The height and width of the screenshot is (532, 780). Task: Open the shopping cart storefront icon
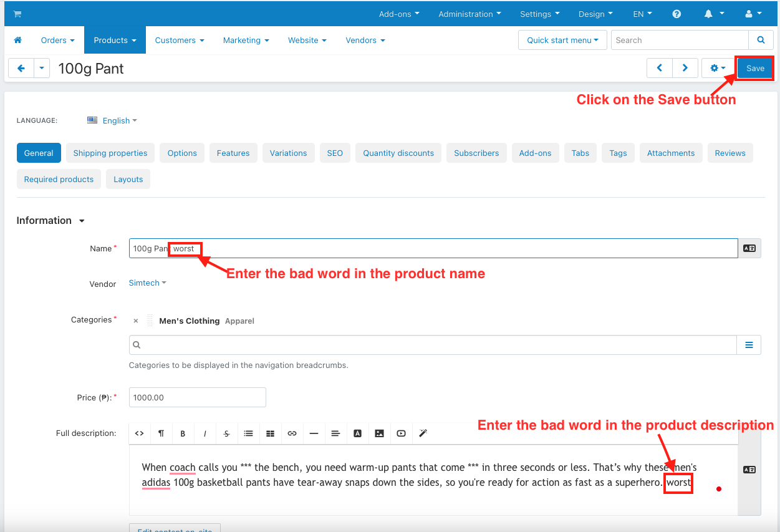pyautogui.click(x=17, y=14)
